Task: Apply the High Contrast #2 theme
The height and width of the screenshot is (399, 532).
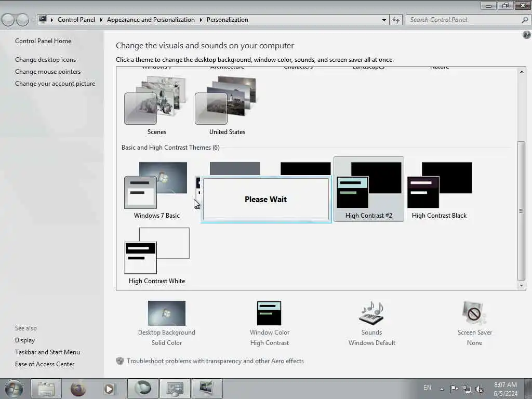Action: coord(369,189)
